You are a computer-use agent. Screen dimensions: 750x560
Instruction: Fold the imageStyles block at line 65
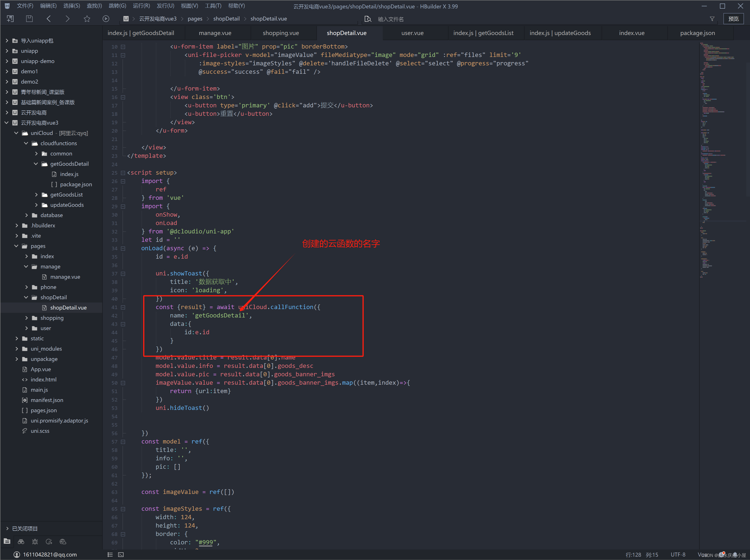(x=123, y=509)
